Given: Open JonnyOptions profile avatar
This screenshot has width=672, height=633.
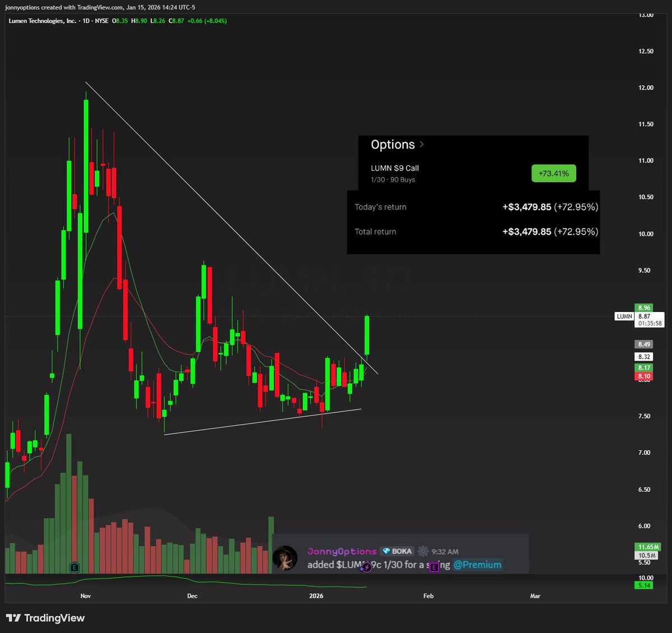Looking at the screenshot, I should pyautogui.click(x=284, y=558).
